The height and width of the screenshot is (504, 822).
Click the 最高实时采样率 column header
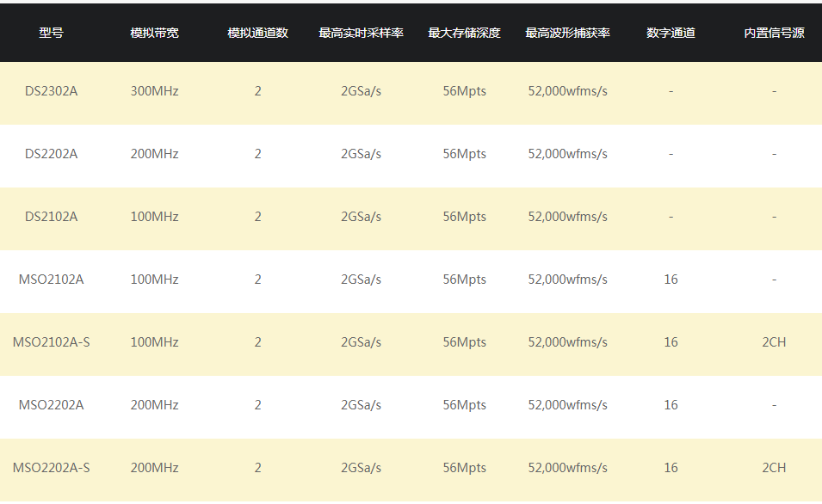point(361,33)
